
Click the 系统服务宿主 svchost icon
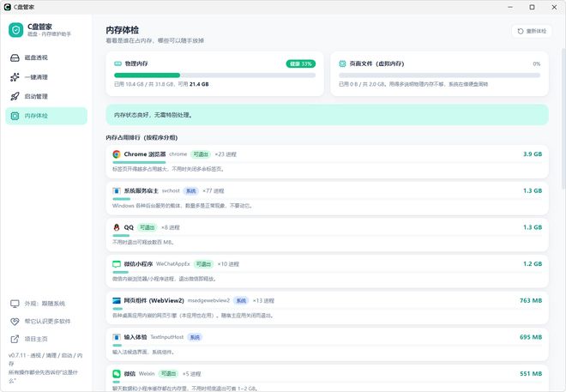(117, 191)
